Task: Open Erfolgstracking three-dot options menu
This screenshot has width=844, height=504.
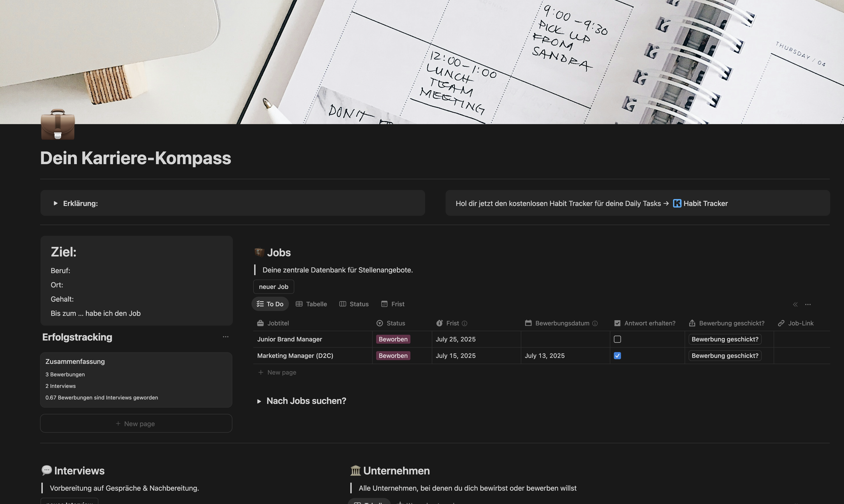Action: 225,337
